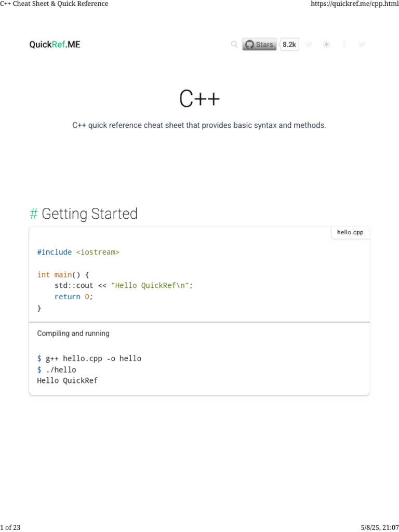Image resolution: width=399 pixels, height=532 pixels.
Task: Click the "1 of 23" page indicator
Action: click(10, 528)
